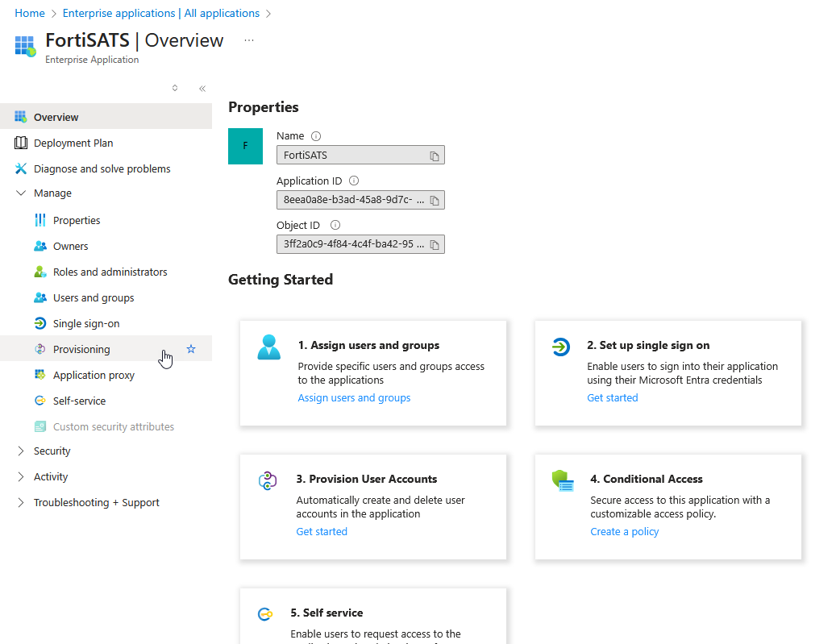Collapse the sidebar with the double-chevron icon

click(x=202, y=89)
